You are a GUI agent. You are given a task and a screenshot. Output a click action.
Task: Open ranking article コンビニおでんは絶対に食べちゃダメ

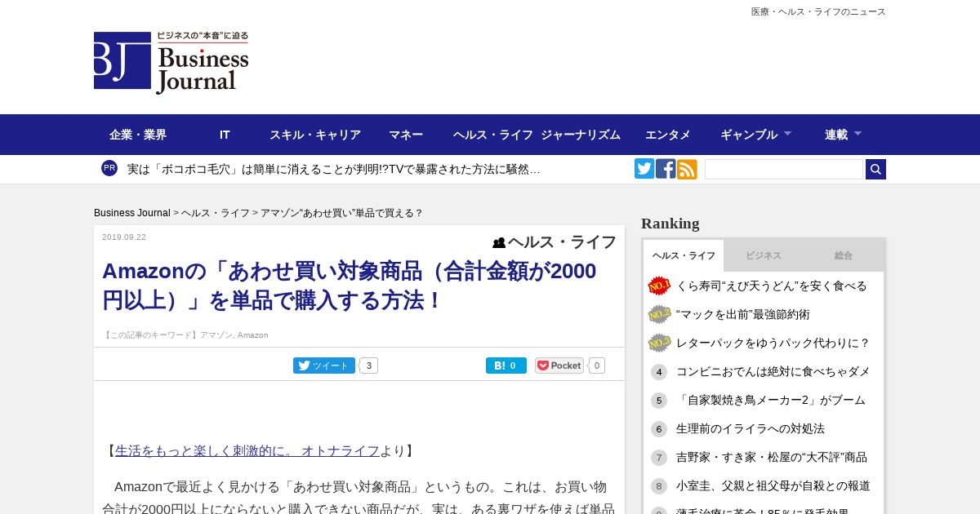coord(773,371)
